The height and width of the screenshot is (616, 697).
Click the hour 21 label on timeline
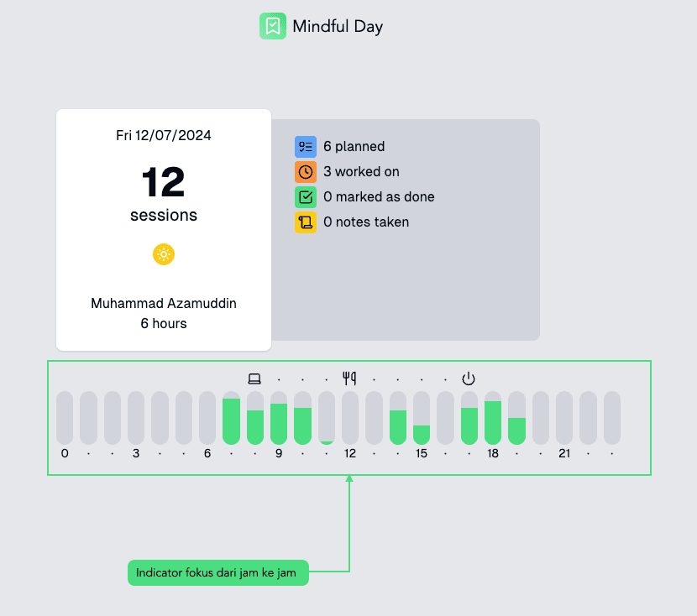point(564,453)
